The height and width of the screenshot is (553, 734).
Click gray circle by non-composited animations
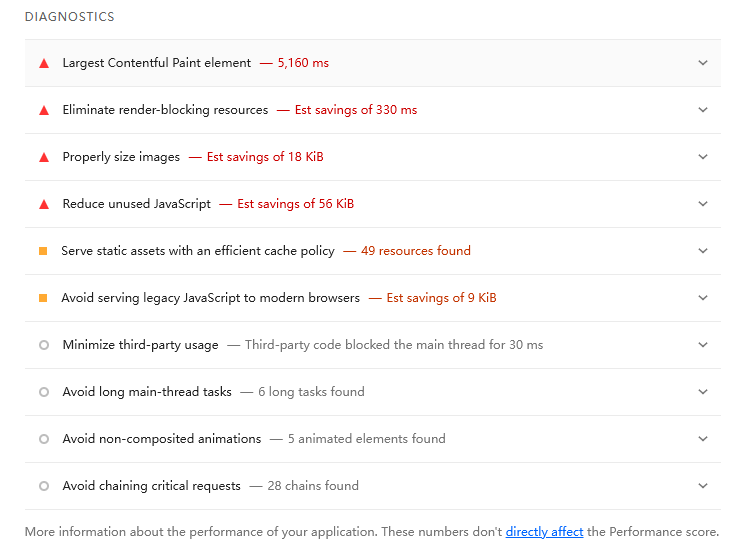(x=44, y=439)
